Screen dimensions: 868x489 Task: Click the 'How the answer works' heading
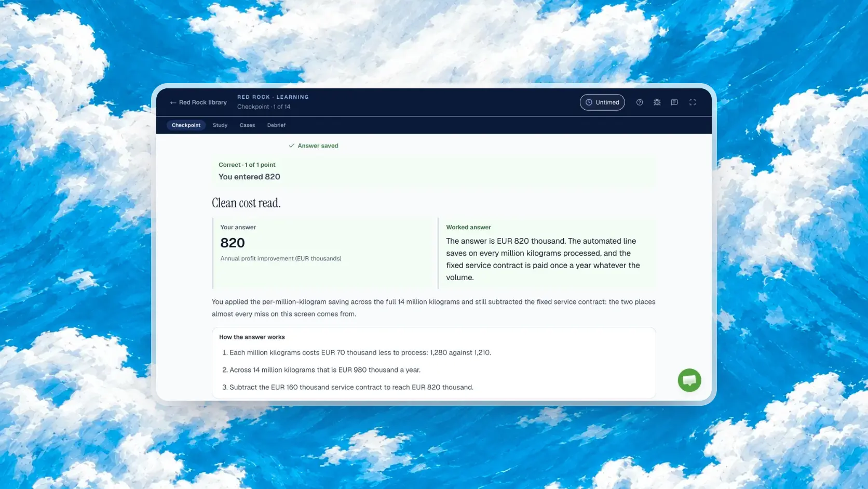pyautogui.click(x=252, y=337)
